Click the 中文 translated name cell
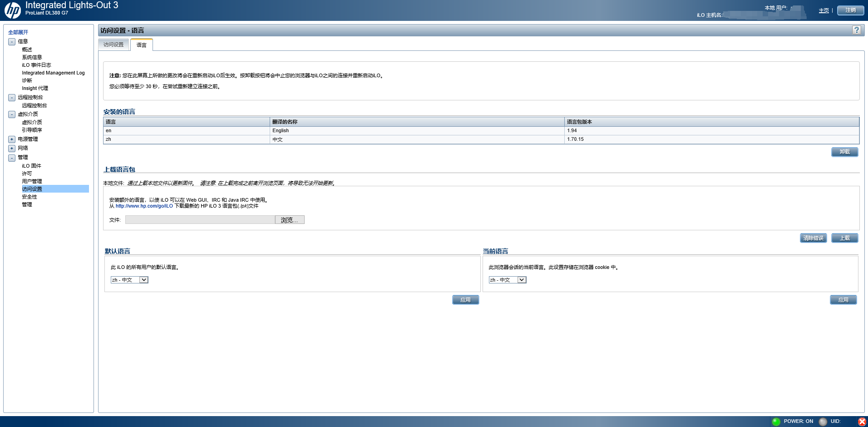The width and height of the screenshot is (868, 427). click(417, 139)
